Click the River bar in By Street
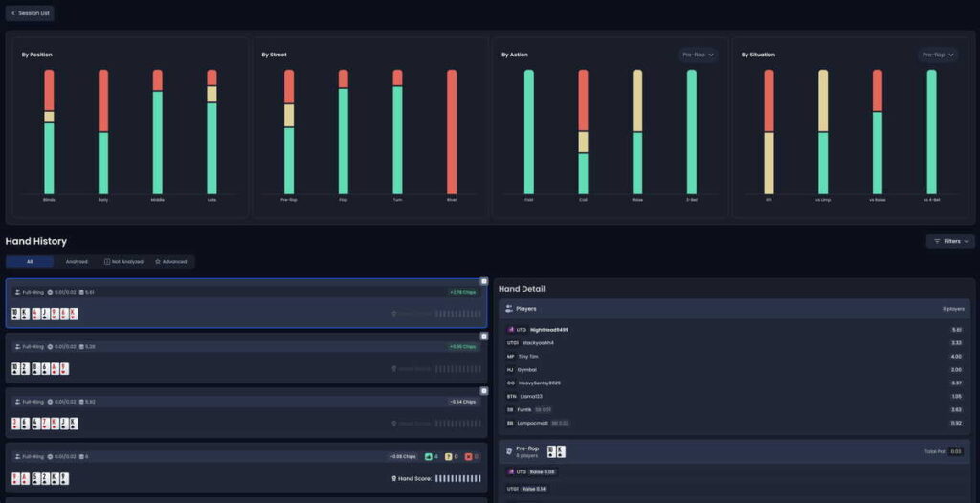Viewport: 980px width, 503px height. [x=452, y=132]
